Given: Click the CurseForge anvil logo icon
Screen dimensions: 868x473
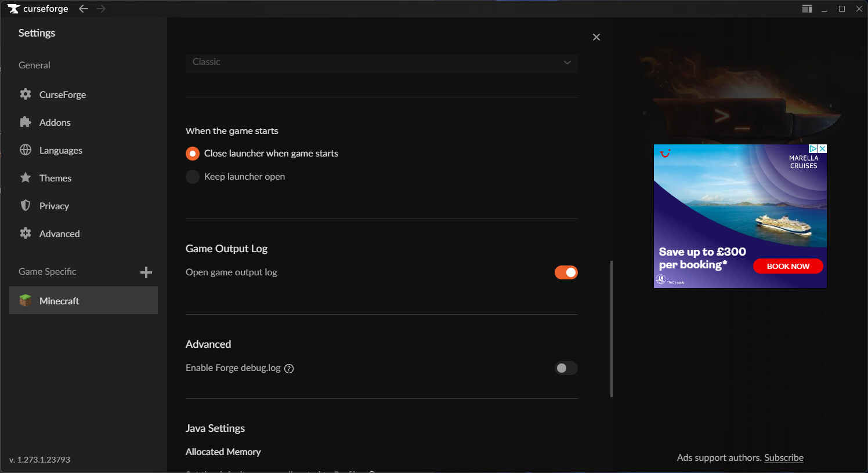Looking at the screenshot, I should pyautogui.click(x=13, y=9).
